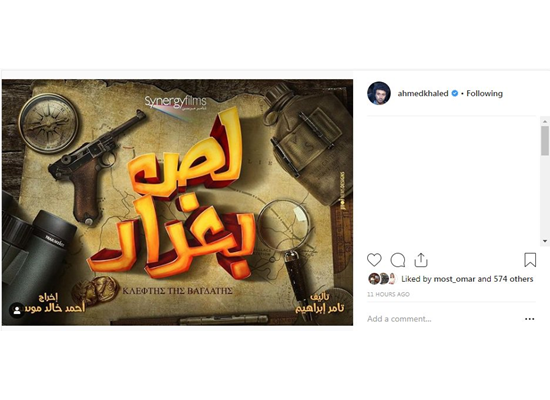Image resolution: width=550 pixels, height=400 pixels.
Task: Open more options three-dot menu
Action: 530,319
